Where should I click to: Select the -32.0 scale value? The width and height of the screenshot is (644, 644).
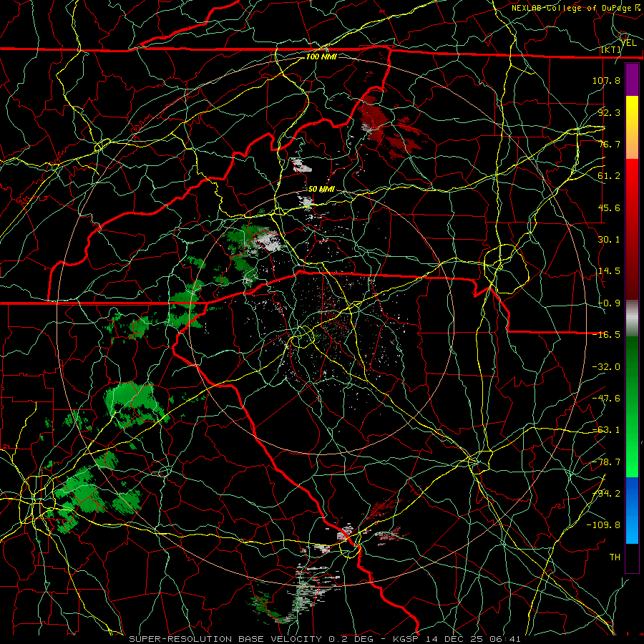point(606,367)
